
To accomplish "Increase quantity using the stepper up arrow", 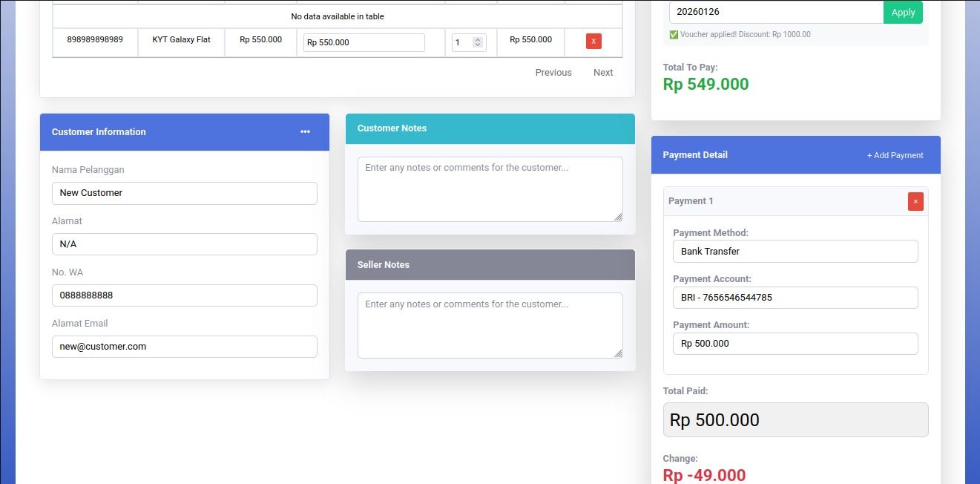I will (x=478, y=39).
